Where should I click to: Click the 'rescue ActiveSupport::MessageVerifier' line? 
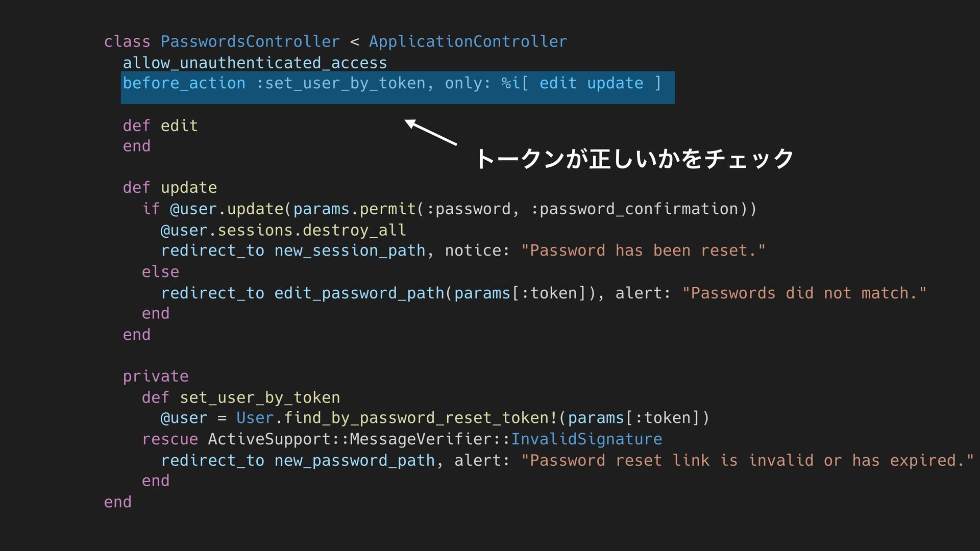coord(402,439)
